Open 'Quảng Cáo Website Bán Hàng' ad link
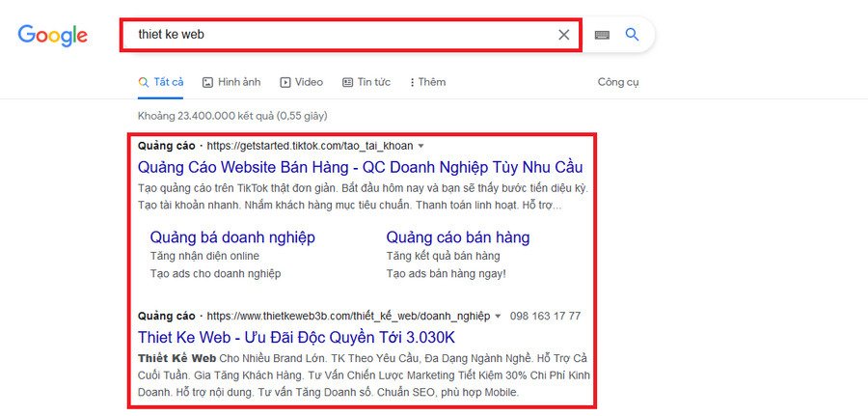Screen dimensions: 868x416 [361, 167]
